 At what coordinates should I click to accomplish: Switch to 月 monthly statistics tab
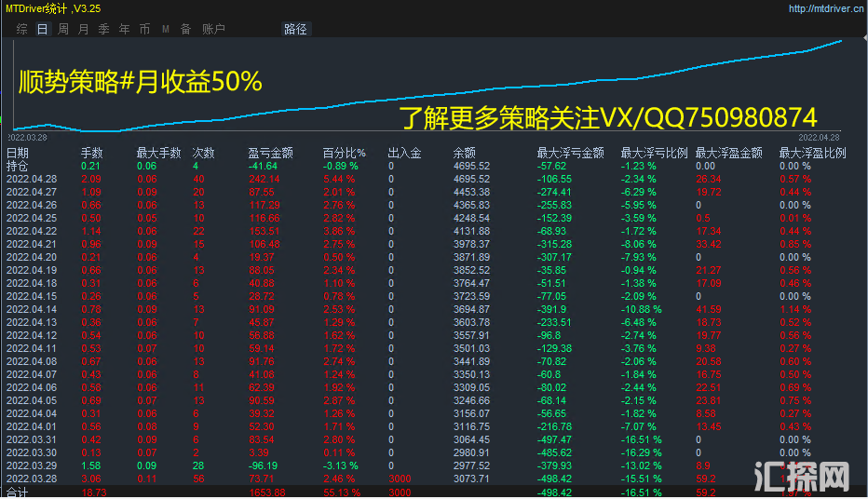tap(84, 29)
